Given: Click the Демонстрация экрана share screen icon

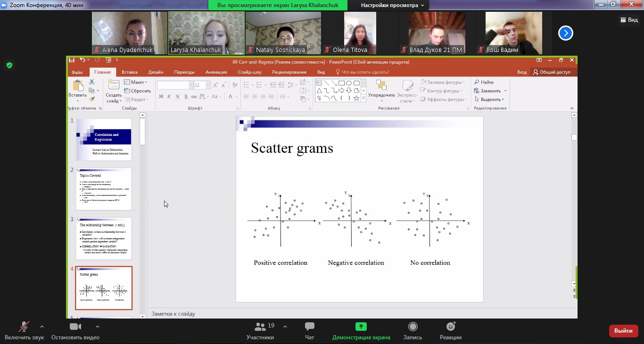Looking at the screenshot, I should tap(361, 327).
